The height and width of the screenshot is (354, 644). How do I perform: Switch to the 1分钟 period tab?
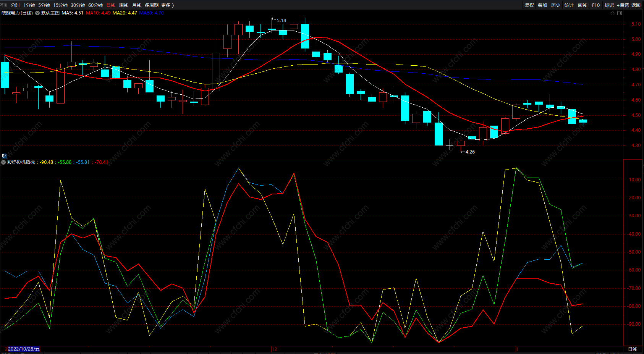click(29, 5)
